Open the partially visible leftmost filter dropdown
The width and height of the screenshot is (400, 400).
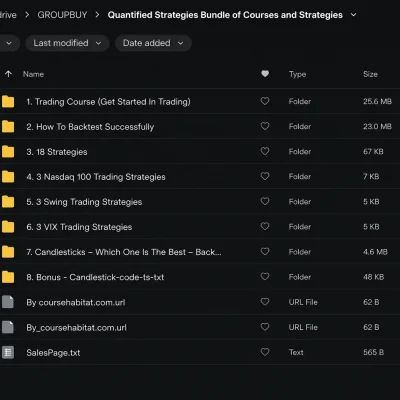[9, 43]
